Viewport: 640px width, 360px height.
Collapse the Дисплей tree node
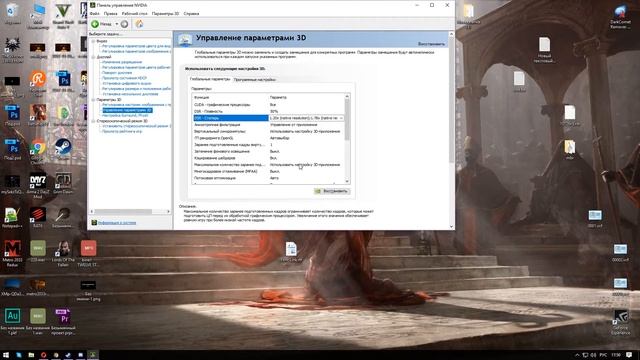93,57
